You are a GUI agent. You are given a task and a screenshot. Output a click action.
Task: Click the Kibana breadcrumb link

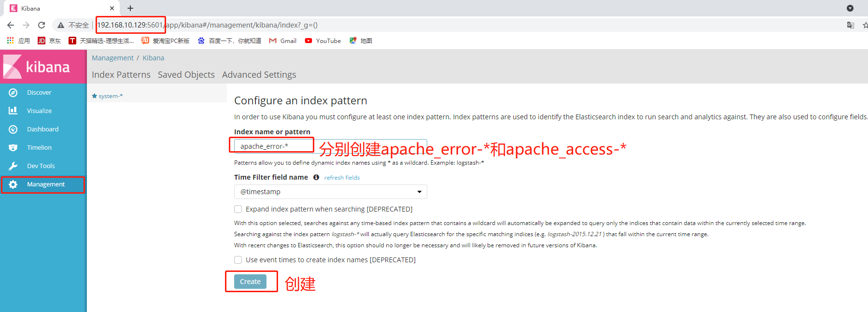pos(154,58)
